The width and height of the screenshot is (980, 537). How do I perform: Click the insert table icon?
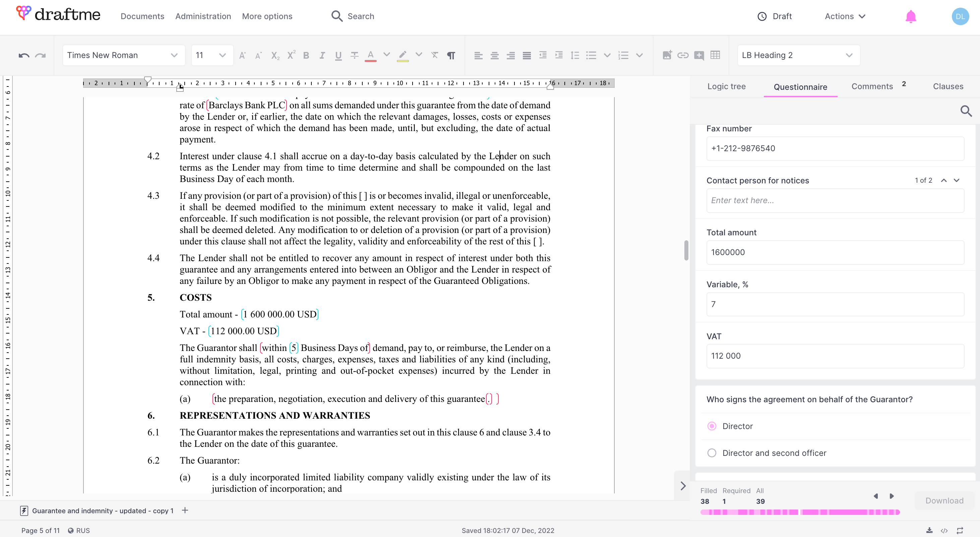coord(715,55)
